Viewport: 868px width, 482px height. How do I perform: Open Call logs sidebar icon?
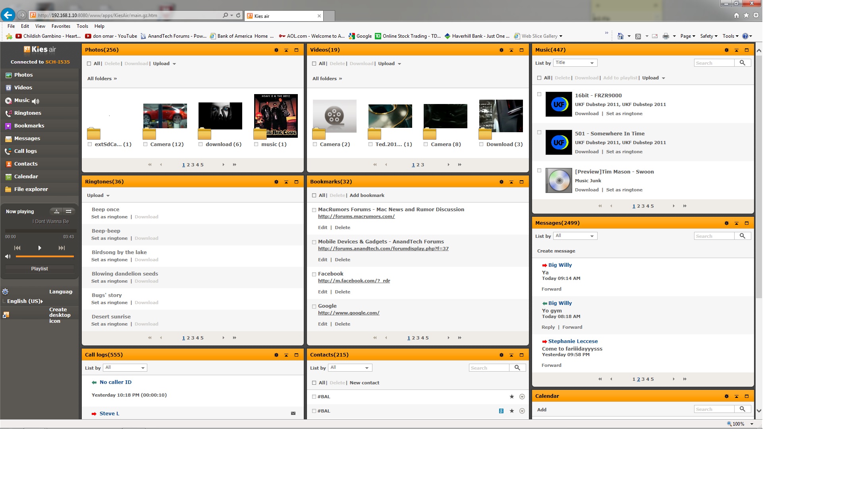(8, 151)
